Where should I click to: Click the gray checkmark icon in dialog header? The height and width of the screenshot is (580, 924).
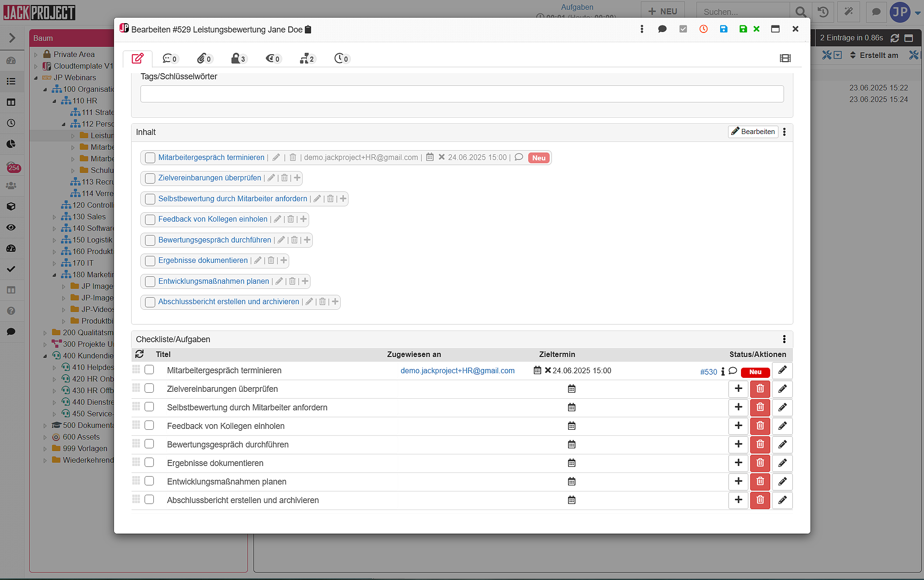pyautogui.click(x=683, y=29)
